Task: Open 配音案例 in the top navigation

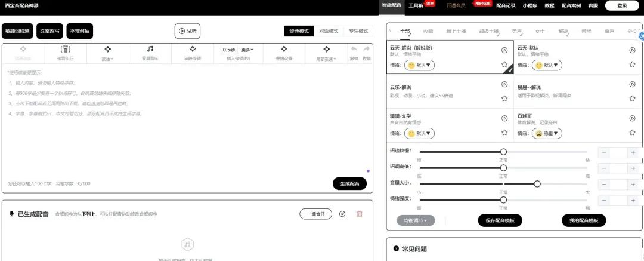Action: [x=571, y=6]
